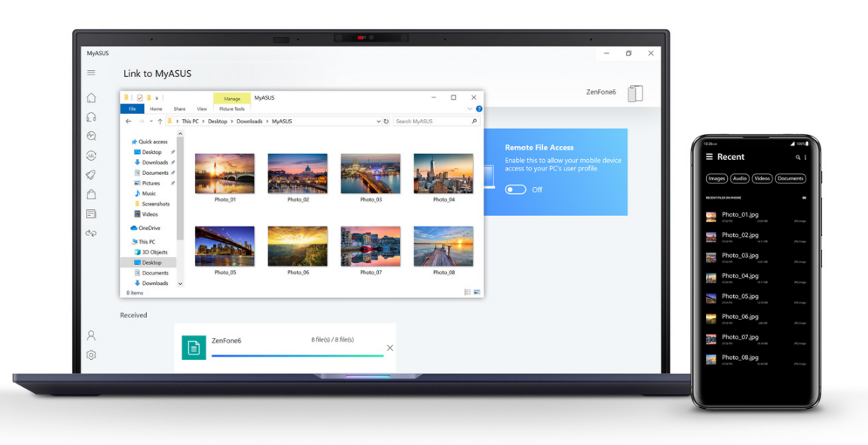The image size is (868, 445).
Task: Select the Link to MyASUS sidebar icon
Action: [x=91, y=233]
